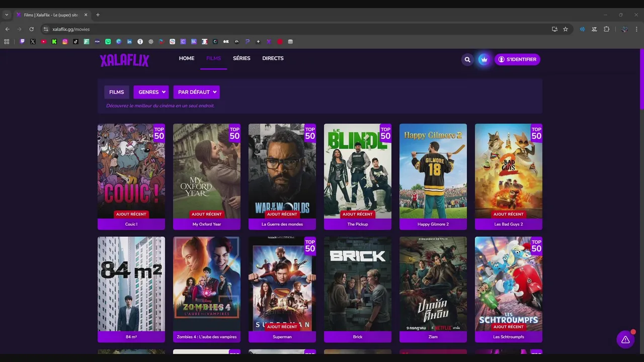Open the Instagram bookmark icon
The width and height of the screenshot is (644, 362).
[x=65, y=42]
